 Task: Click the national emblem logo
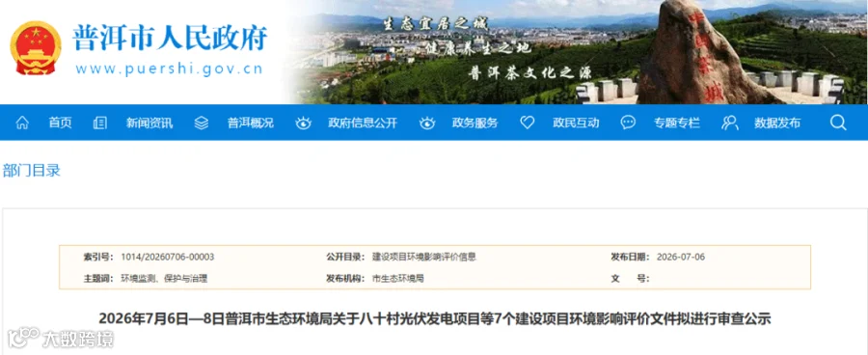(x=36, y=47)
